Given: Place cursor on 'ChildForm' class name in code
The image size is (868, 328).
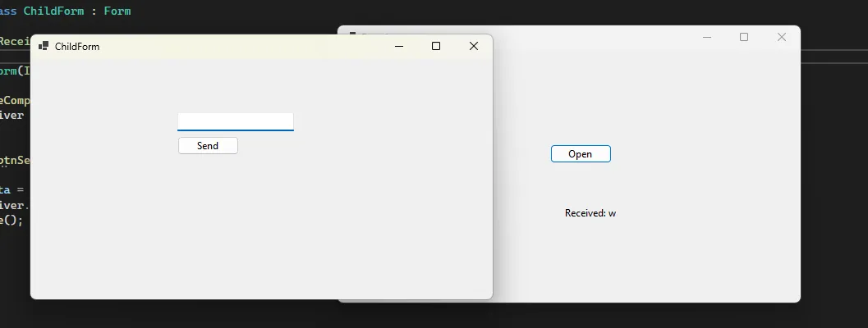Looking at the screenshot, I should 53,11.
